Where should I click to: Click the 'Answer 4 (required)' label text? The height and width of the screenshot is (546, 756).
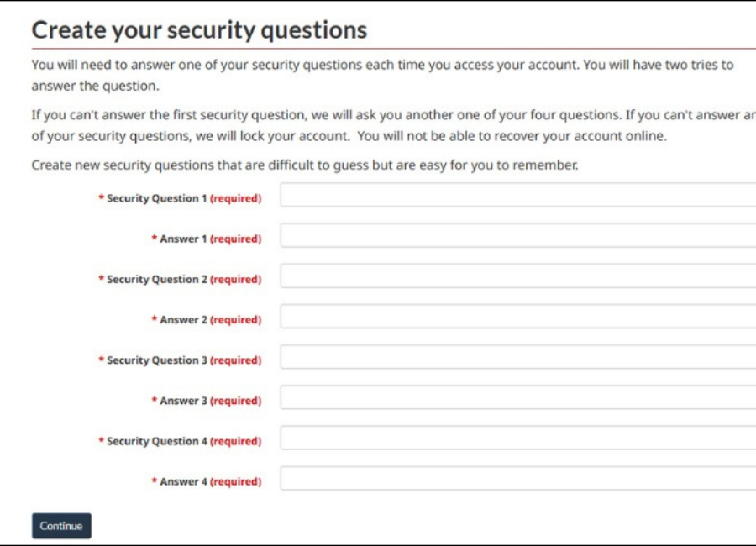pos(207,482)
